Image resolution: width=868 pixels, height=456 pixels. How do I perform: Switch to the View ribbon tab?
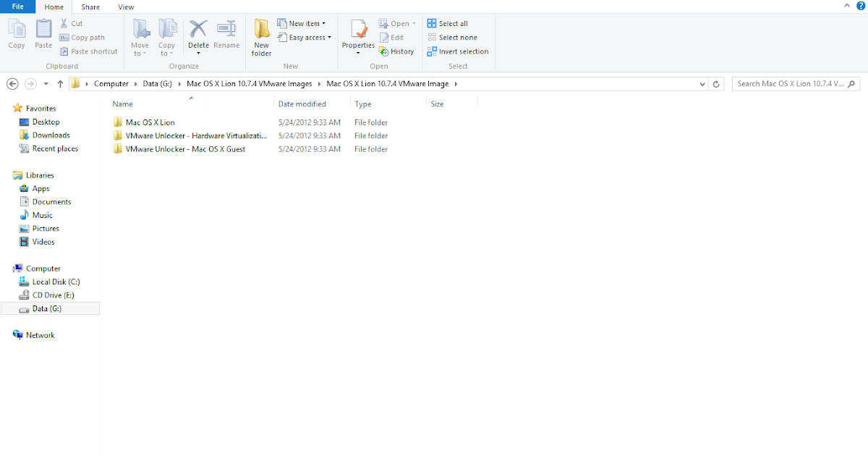pos(126,7)
